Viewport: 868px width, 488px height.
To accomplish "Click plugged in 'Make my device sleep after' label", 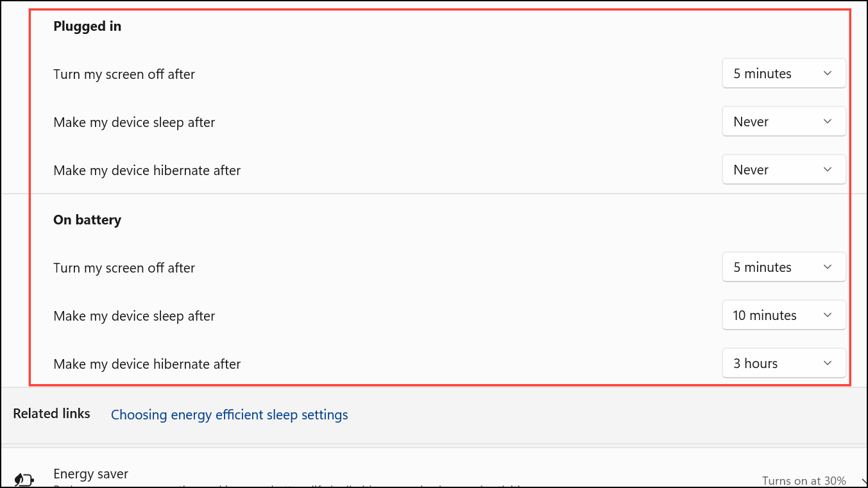I will tap(134, 122).
